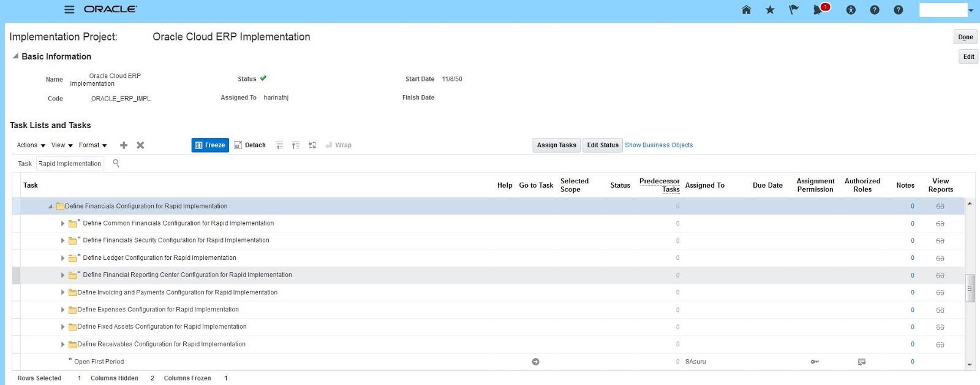This screenshot has width=980, height=385.
Task: Expand Define Invoicing and Payments Configuration row
Action: coord(62,292)
